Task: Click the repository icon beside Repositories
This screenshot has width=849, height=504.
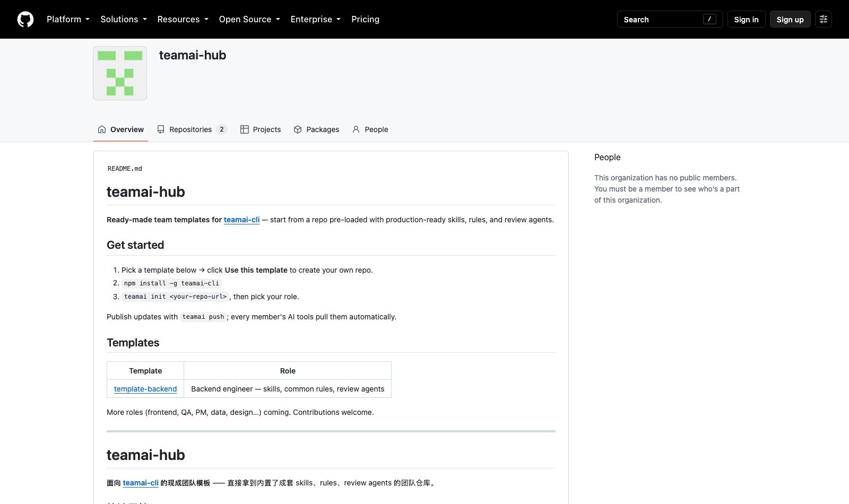Action: point(161,129)
